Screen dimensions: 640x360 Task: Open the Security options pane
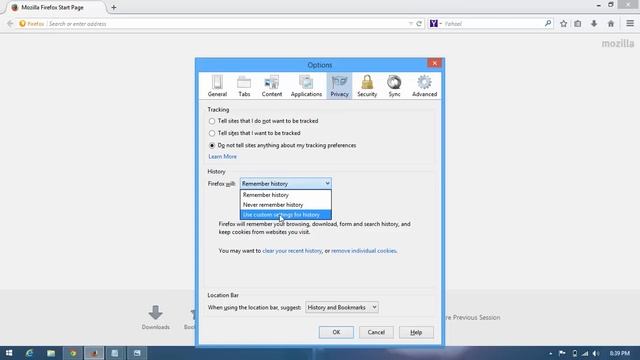point(367,86)
